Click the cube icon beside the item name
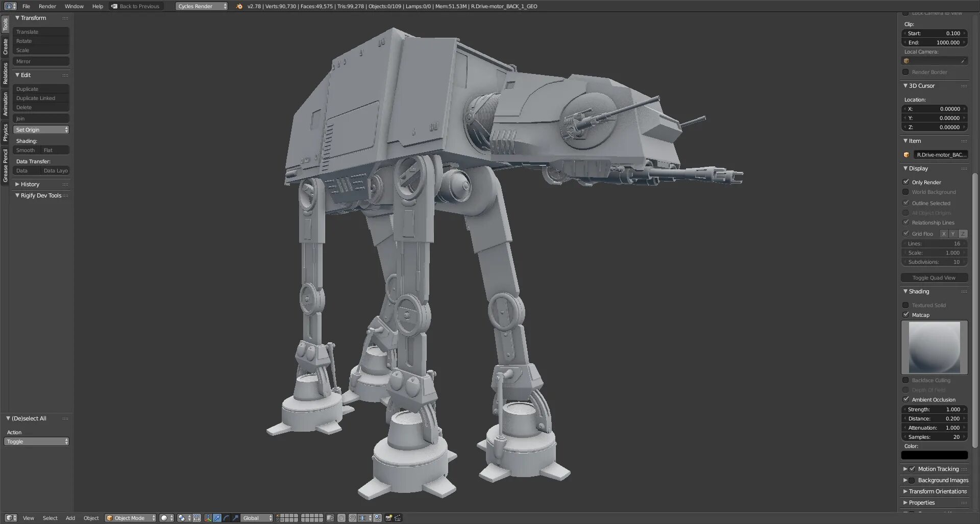 coord(906,155)
